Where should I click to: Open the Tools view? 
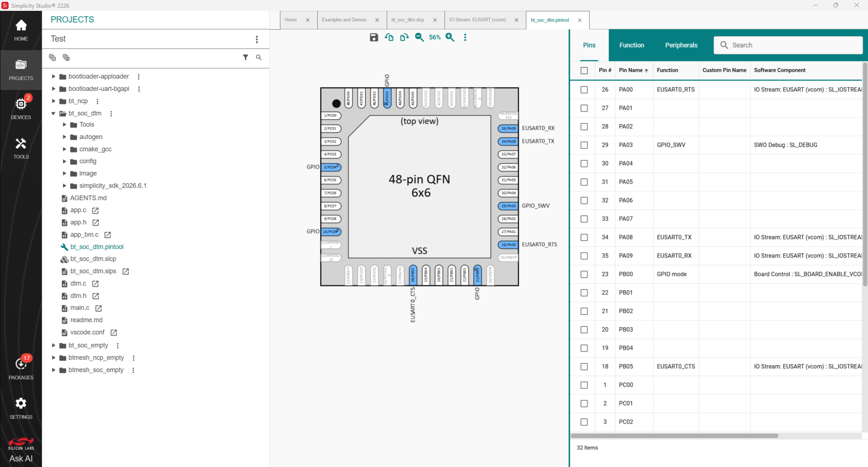(21, 148)
